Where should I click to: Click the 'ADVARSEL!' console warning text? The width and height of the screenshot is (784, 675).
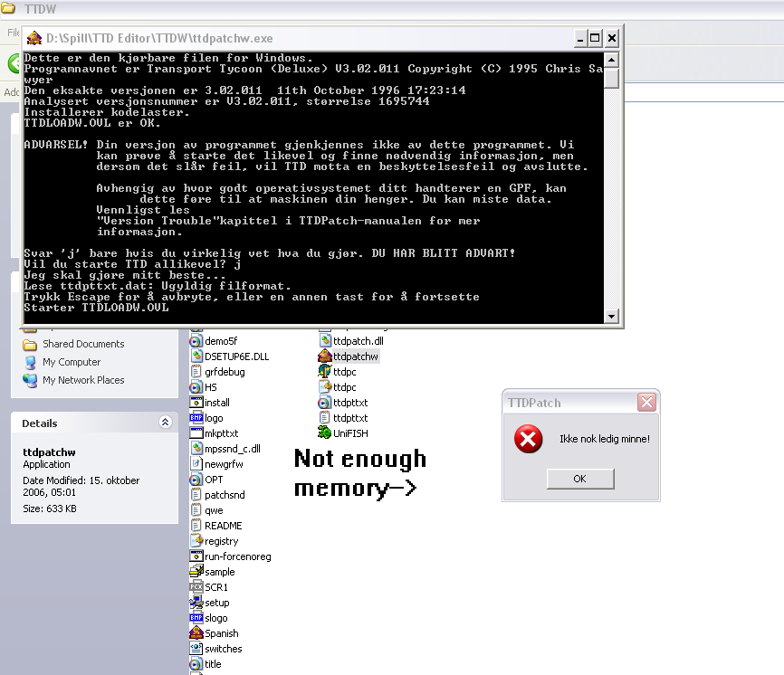point(56,145)
